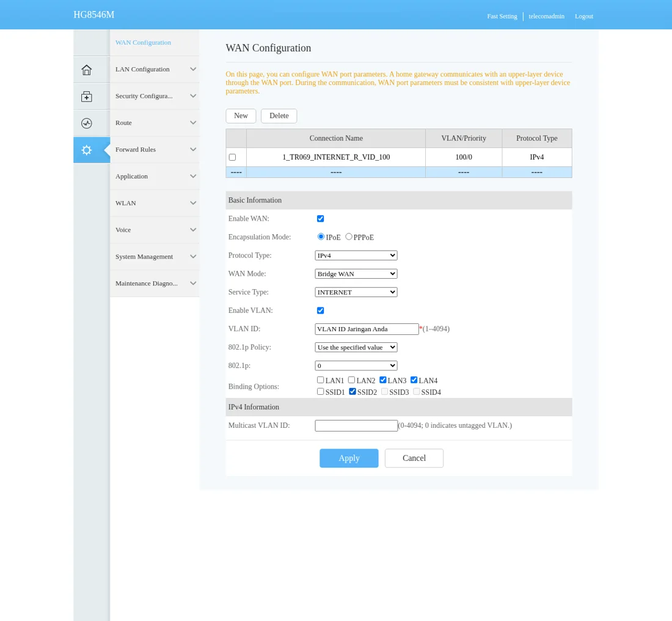The width and height of the screenshot is (672, 621).
Task: Expand the System Management chevron
Action: point(193,257)
